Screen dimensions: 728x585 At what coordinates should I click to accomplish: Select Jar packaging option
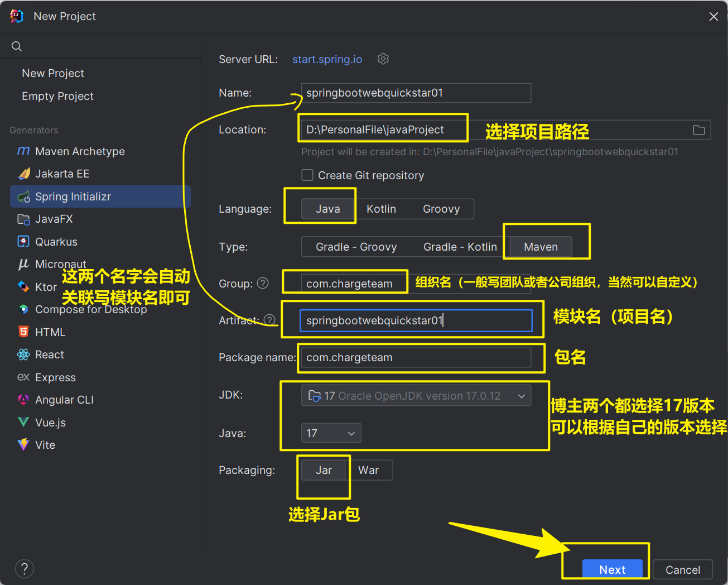coord(324,470)
